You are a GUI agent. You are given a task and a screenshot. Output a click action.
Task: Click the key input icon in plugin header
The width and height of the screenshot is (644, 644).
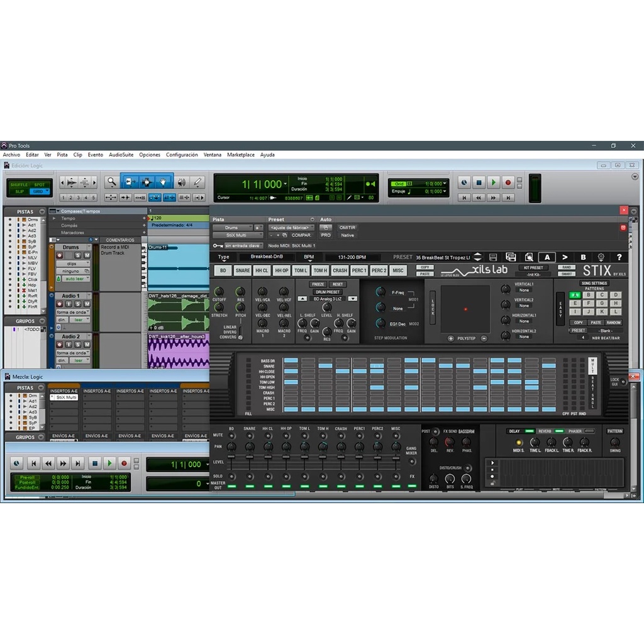coord(218,246)
